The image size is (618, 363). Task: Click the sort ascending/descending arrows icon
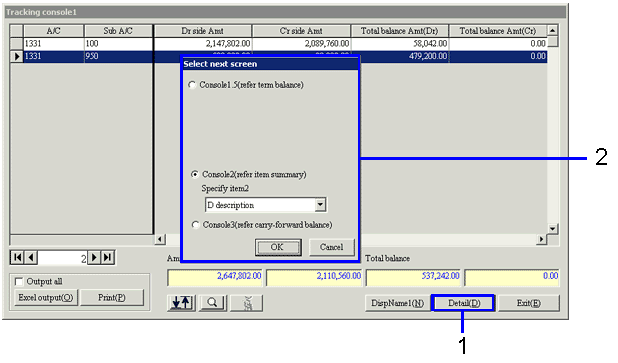click(x=181, y=303)
